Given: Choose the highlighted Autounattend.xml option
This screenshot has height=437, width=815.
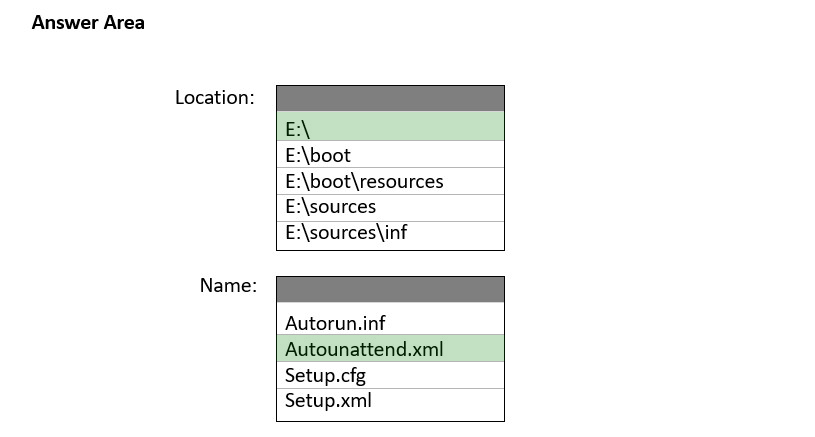Looking at the screenshot, I should pyautogui.click(x=390, y=348).
